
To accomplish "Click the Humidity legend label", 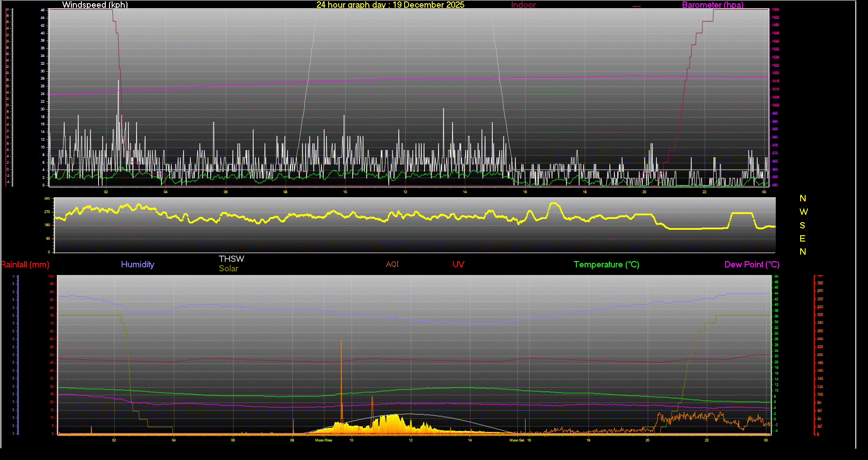I will coord(137,265).
